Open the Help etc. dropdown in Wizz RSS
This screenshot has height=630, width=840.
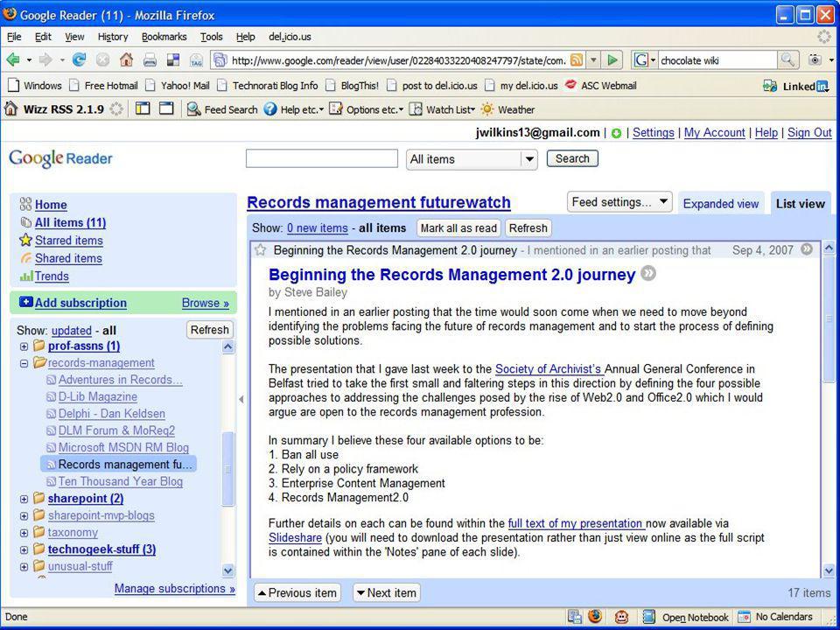coord(294,109)
